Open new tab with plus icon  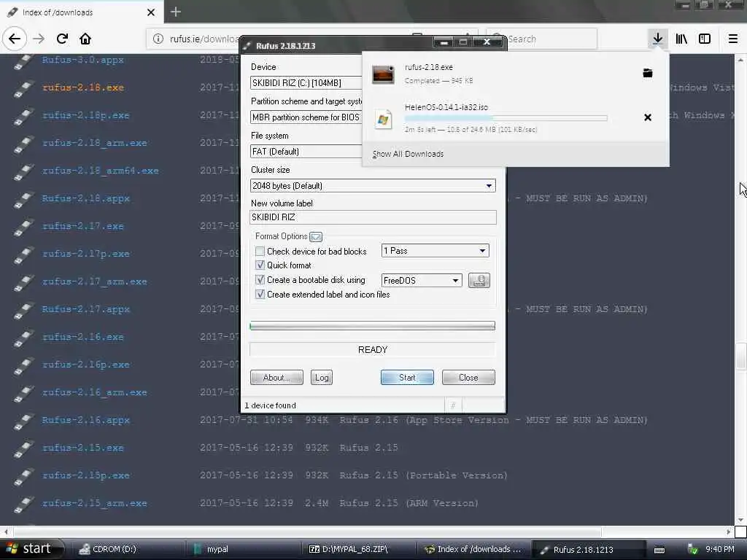pos(175,12)
